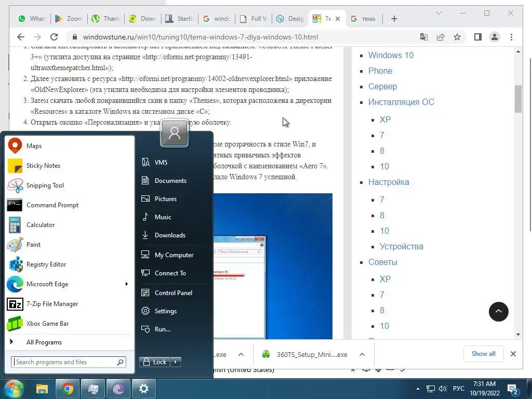Open network icon in system tray
532x399 pixels.
click(431, 389)
